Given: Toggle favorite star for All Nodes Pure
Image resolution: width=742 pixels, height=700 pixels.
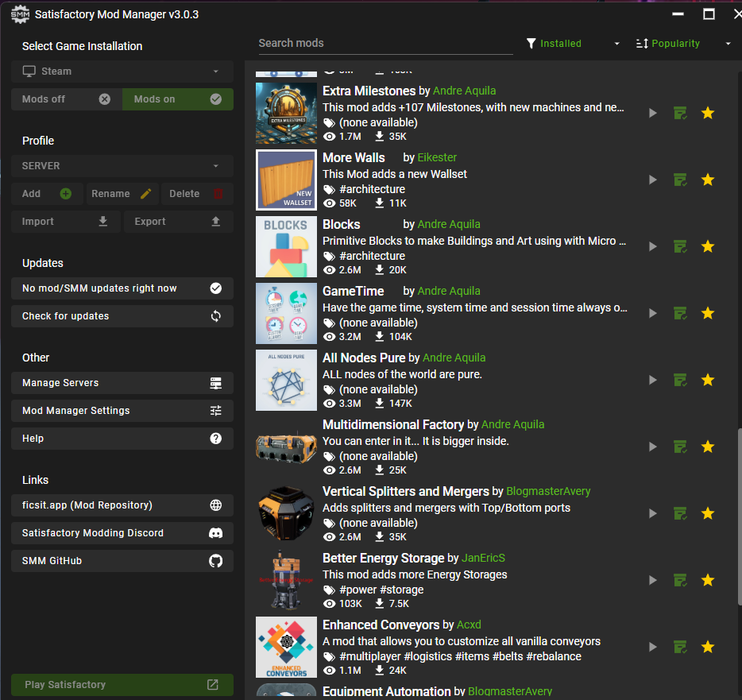Looking at the screenshot, I should coord(708,380).
